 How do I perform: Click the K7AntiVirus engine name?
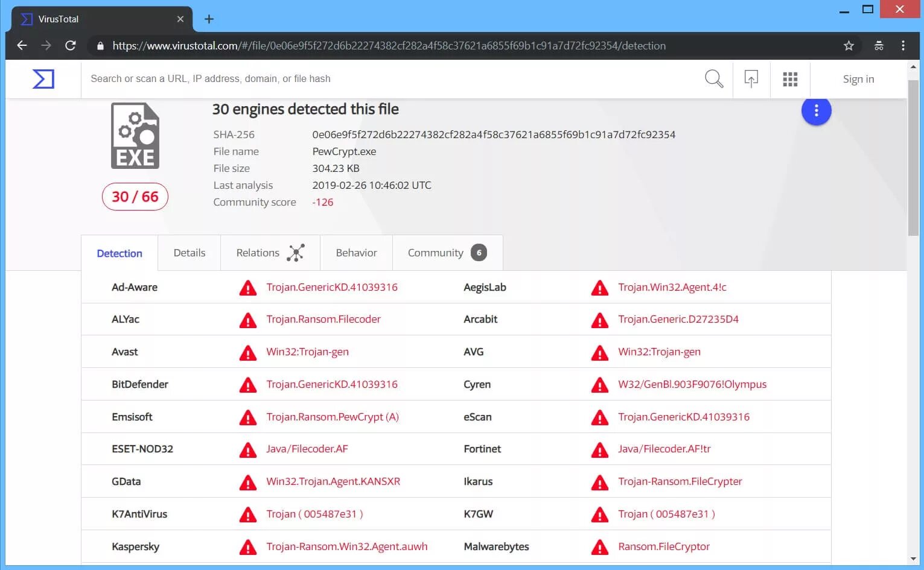pos(139,514)
